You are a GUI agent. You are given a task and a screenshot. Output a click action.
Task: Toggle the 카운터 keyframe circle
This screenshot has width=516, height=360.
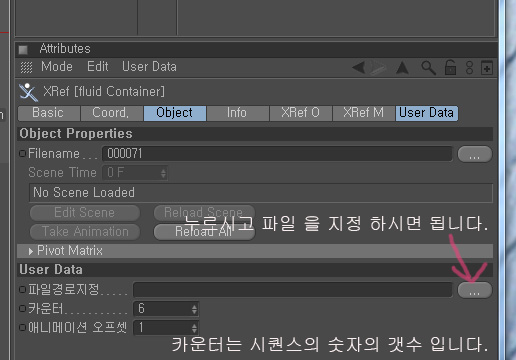(22, 309)
